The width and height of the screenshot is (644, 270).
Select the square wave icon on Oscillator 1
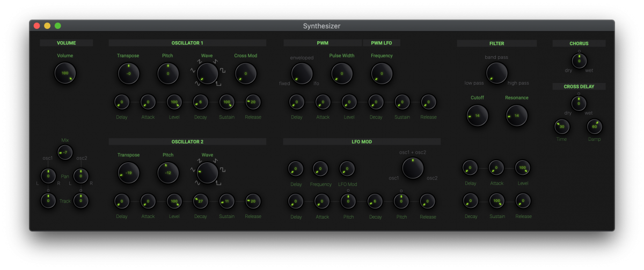pos(222,71)
